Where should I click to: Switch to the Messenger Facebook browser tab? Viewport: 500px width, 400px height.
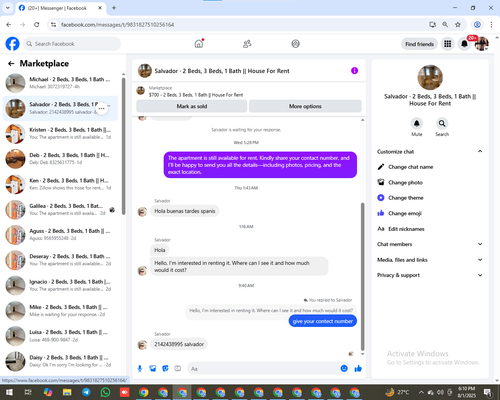click(x=57, y=8)
